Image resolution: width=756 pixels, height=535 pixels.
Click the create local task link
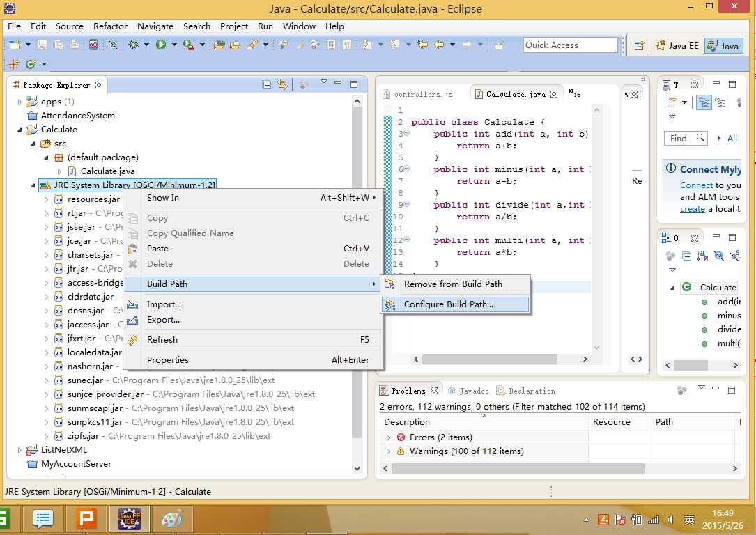click(x=693, y=209)
